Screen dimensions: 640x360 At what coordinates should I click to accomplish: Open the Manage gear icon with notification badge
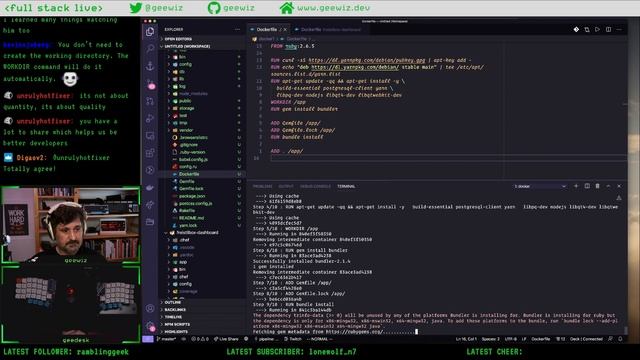click(150, 326)
